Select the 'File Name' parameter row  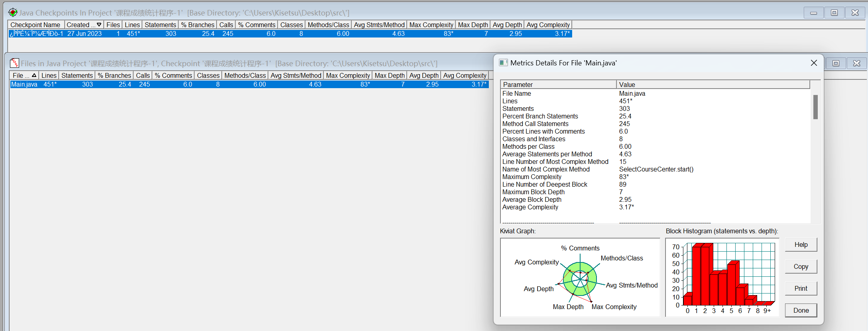[655, 93]
